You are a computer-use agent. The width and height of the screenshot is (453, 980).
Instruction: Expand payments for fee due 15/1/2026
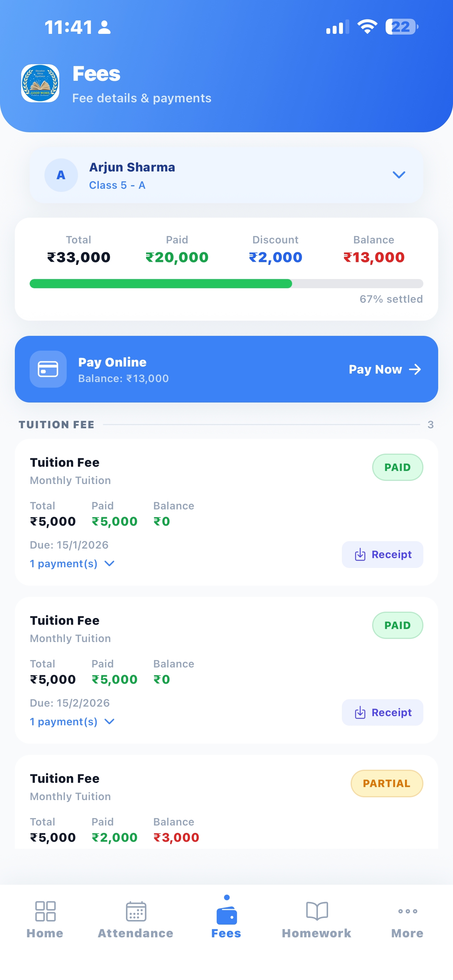72,563
